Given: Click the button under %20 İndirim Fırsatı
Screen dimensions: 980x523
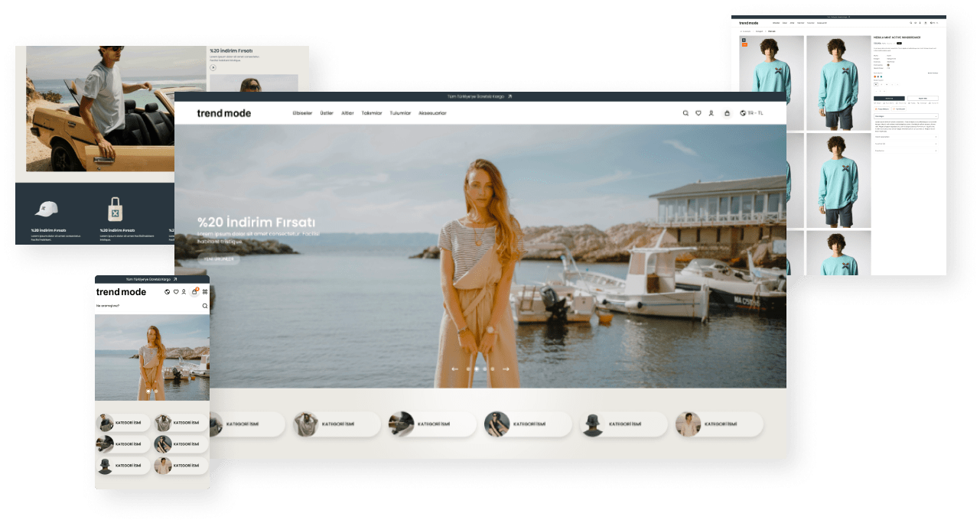Looking at the screenshot, I should (x=219, y=259).
